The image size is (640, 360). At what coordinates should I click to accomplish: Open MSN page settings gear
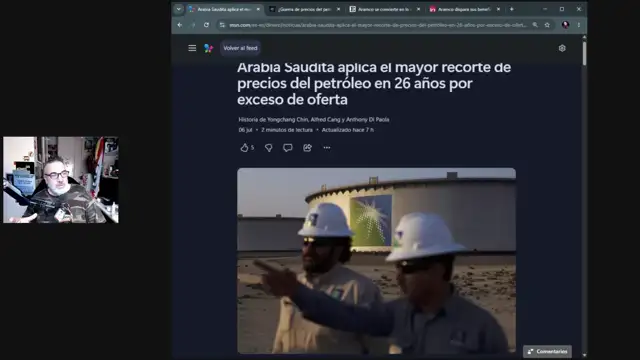pyautogui.click(x=562, y=48)
